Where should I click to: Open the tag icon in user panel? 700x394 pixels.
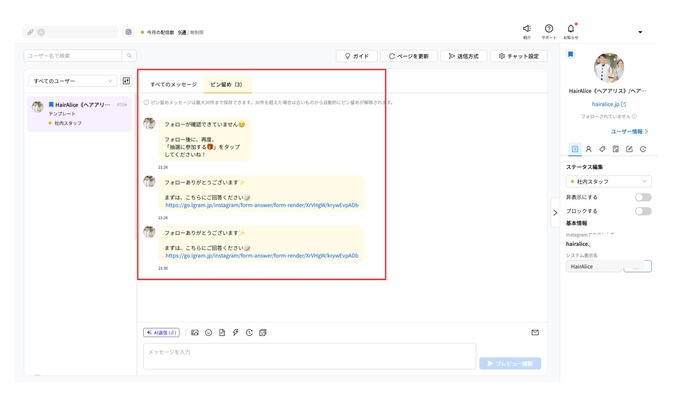click(602, 149)
